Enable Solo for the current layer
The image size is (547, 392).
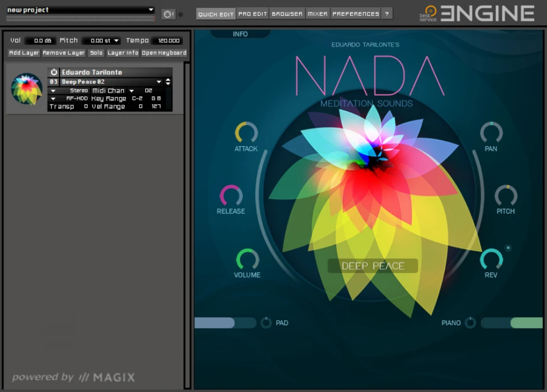coord(96,53)
